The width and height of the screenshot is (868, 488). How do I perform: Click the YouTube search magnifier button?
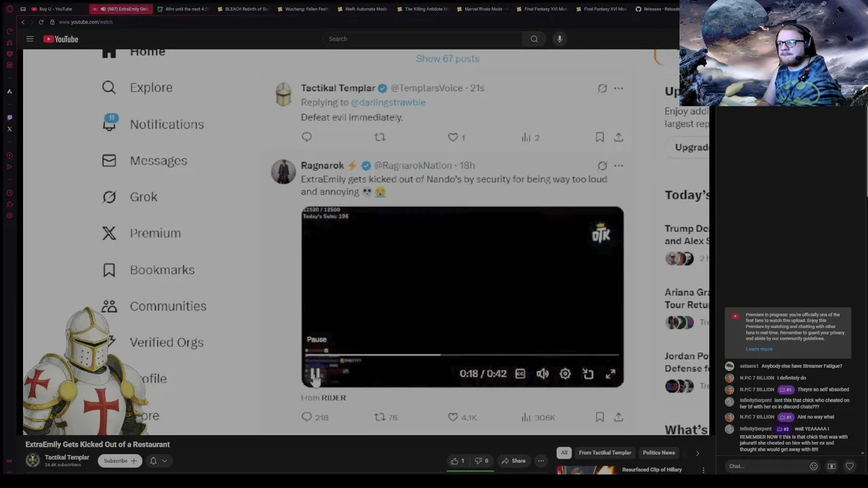534,39
